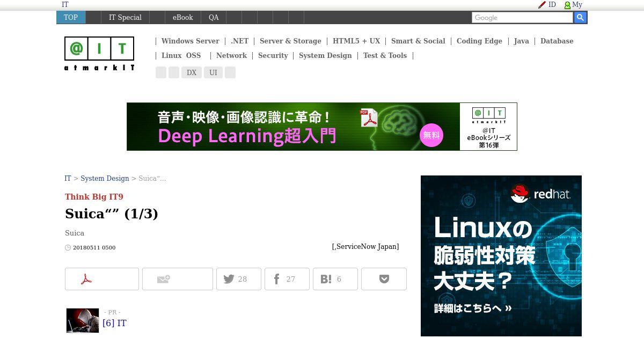Open the PR article link [6] IT
This screenshot has height=338, width=644.
[x=114, y=323]
